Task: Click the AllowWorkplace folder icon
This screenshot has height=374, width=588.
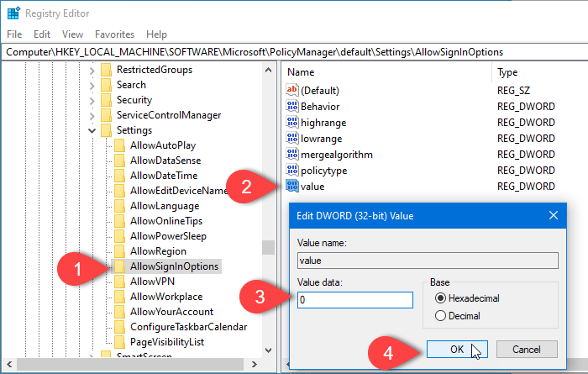Action: coord(119,297)
